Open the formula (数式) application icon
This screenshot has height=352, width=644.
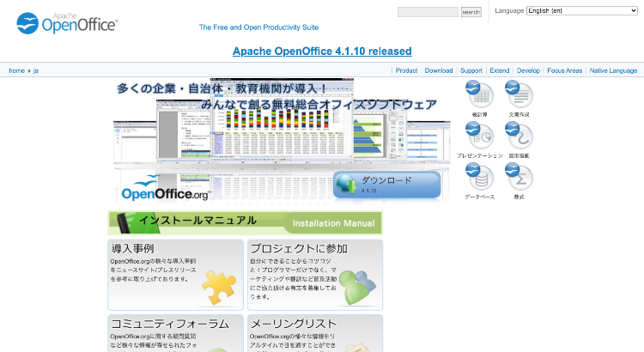(x=519, y=177)
